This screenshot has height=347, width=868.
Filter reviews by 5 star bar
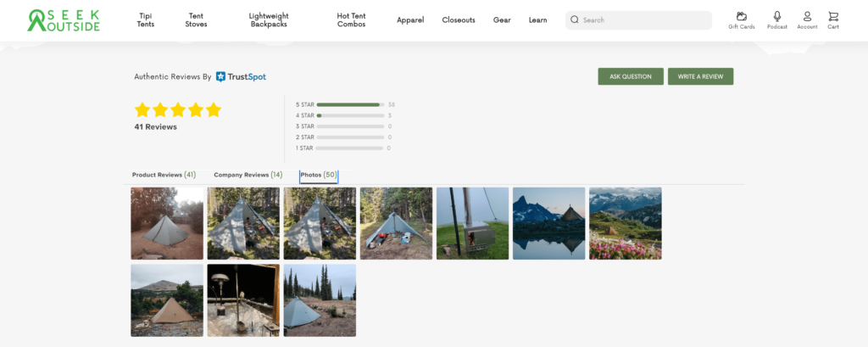point(349,104)
